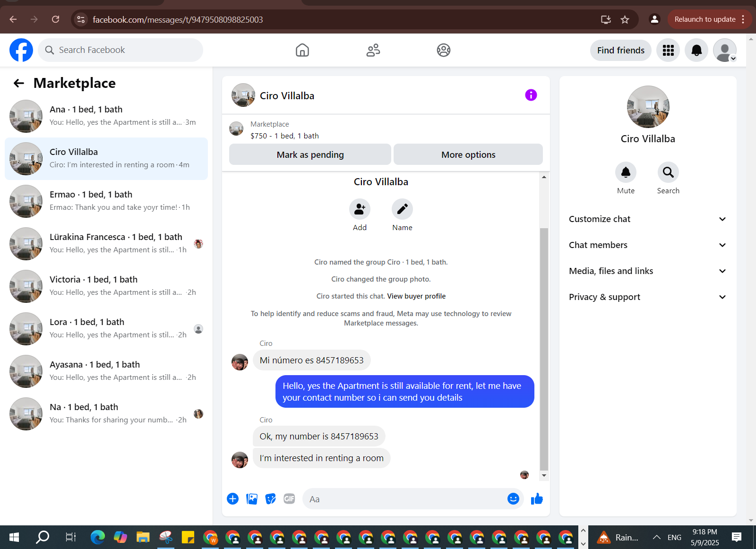Choose a GIF icon in composer
This screenshot has width=756, height=549.
point(289,499)
